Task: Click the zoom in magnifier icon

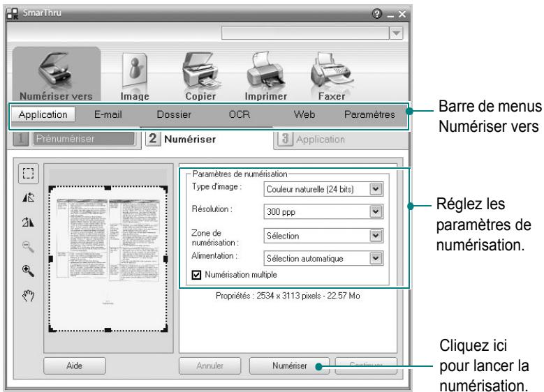Action: [28, 271]
